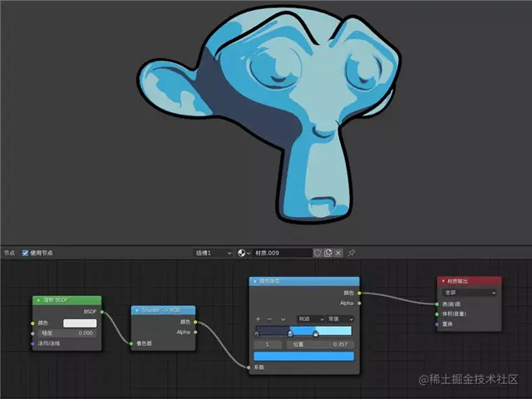Add a color stop with plus button
532x399 pixels.
point(259,319)
